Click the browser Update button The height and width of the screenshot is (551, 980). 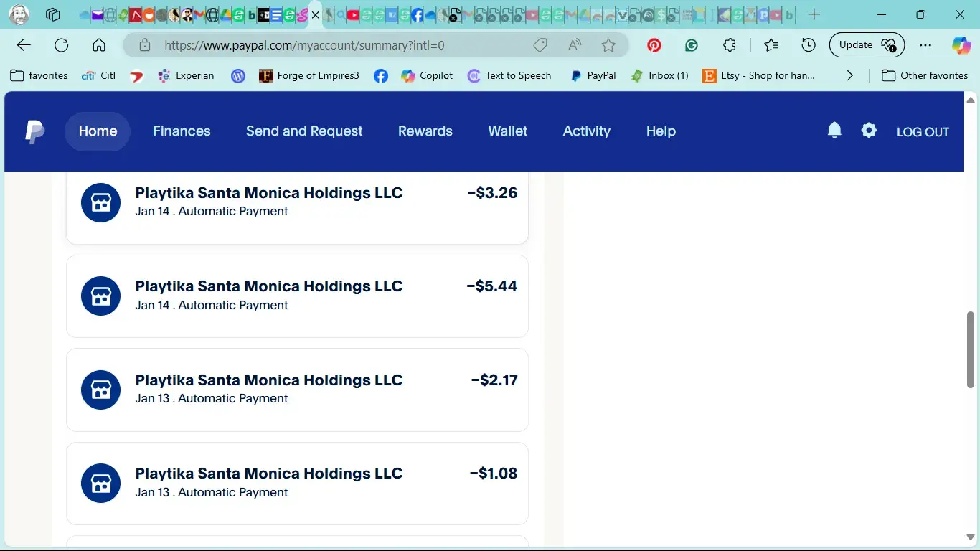click(x=856, y=45)
